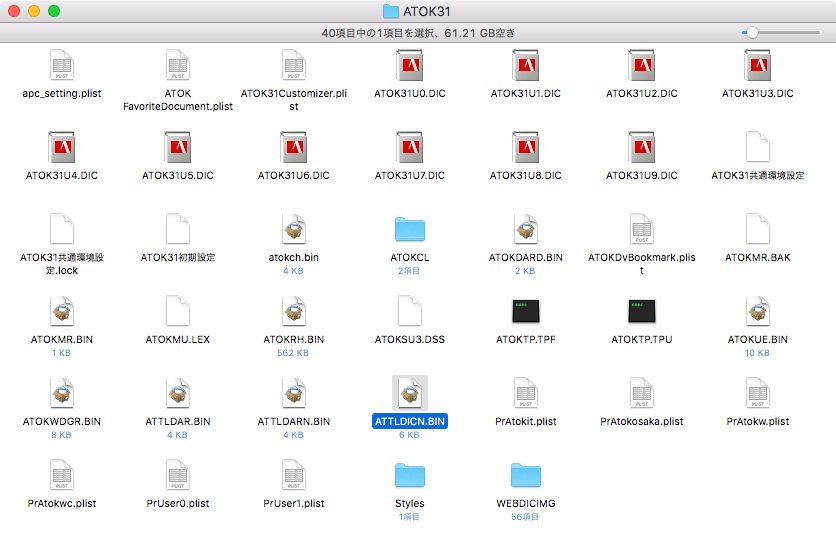Zoom the window with green button

click(x=54, y=11)
